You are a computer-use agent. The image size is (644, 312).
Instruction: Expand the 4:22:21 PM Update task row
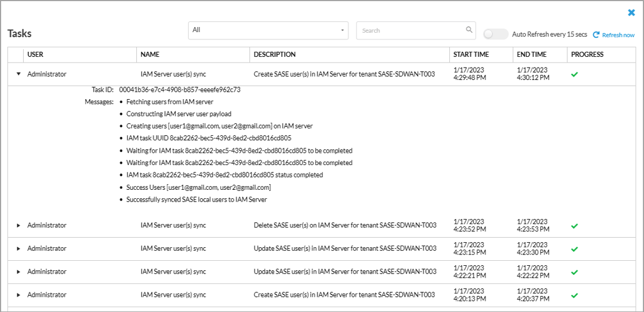tap(18, 271)
